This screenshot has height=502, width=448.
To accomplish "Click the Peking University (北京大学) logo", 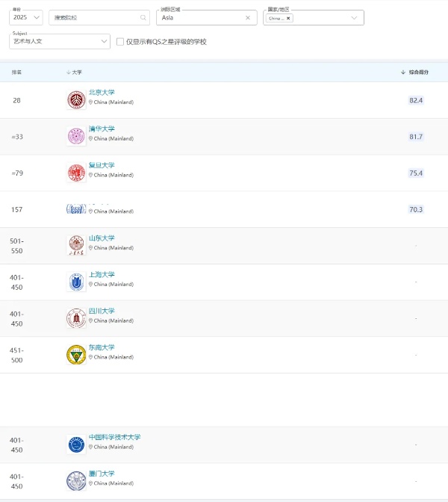I will (x=76, y=100).
